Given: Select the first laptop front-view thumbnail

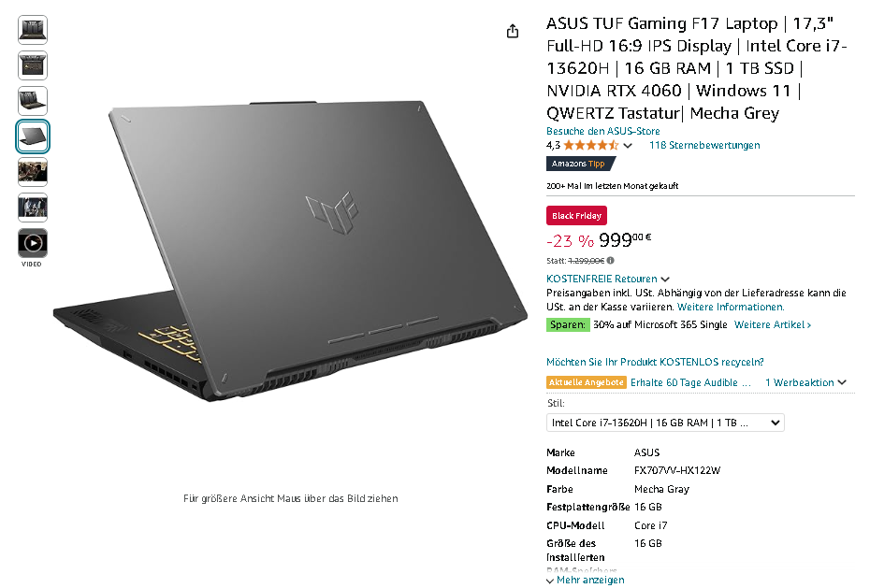Looking at the screenshot, I should (33, 30).
